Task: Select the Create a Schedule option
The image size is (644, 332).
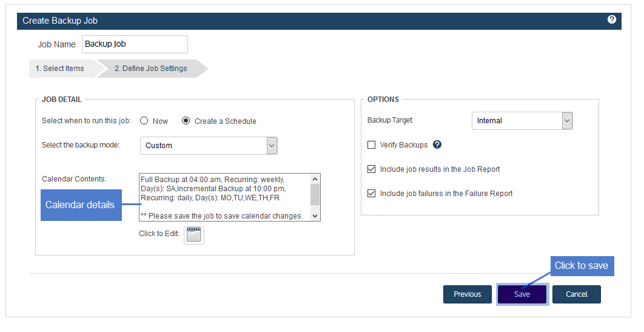Action: click(x=186, y=121)
